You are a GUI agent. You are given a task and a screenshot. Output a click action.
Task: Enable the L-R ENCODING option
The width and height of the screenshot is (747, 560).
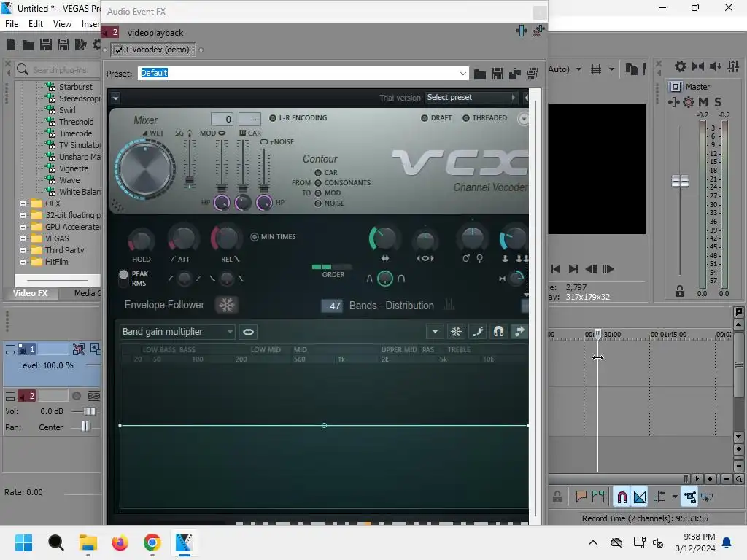point(273,118)
